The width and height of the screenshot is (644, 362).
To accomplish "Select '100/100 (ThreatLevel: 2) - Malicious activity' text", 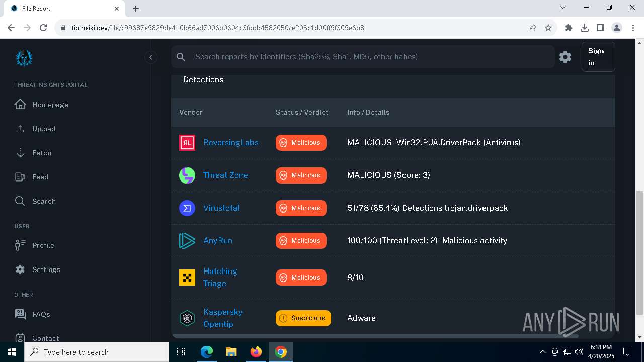I will tap(427, 240).
